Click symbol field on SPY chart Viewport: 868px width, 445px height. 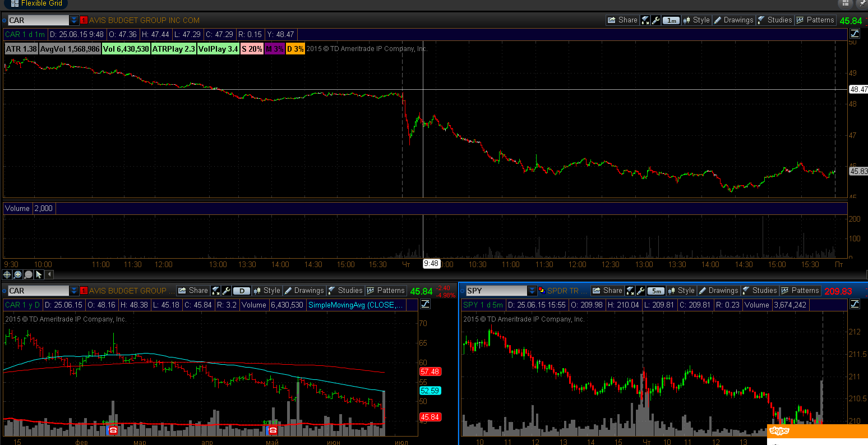[x=496, y=291]
